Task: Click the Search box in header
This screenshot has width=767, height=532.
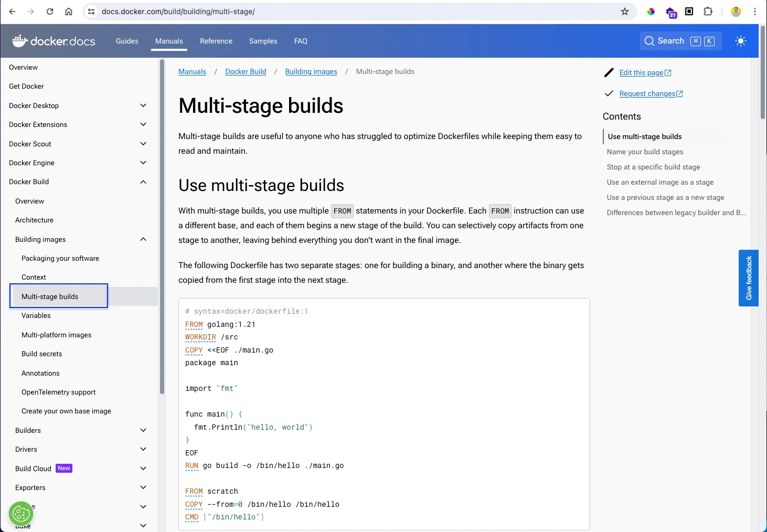Action: tap(680, 41)
